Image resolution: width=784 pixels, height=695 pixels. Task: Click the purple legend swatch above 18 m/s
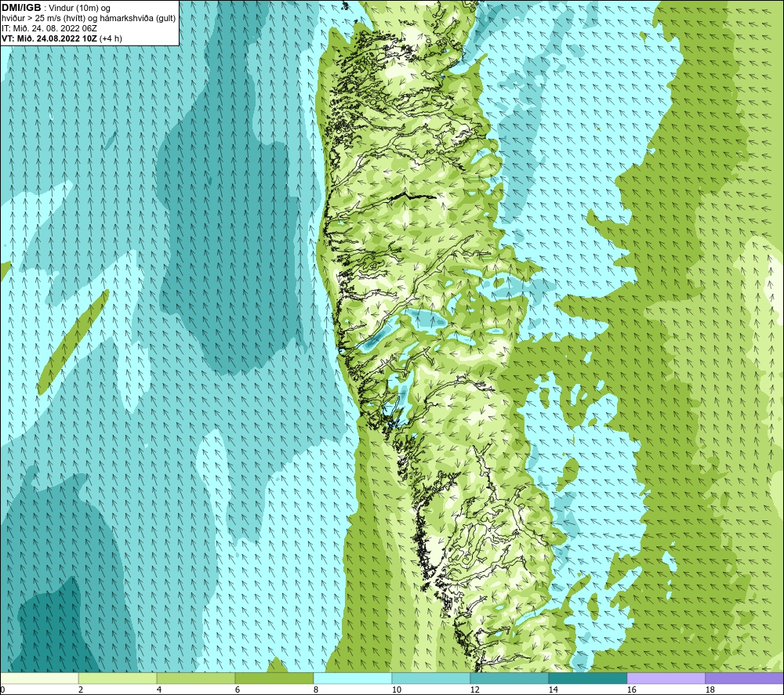click(745, 678)
